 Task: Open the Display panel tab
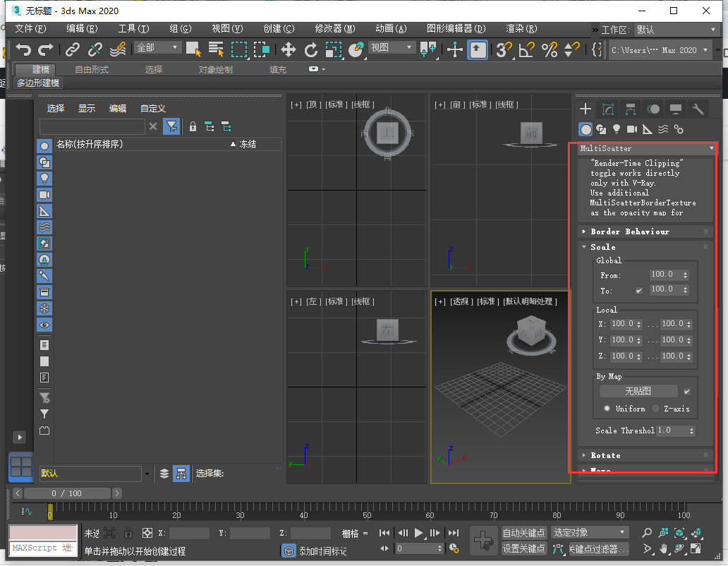pos(676,109)
